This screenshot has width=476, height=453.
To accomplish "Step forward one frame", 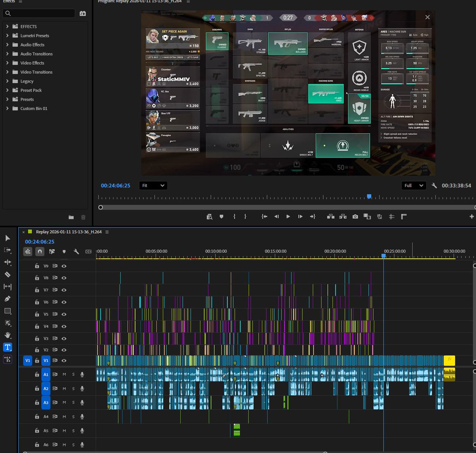I will [300, 216].
